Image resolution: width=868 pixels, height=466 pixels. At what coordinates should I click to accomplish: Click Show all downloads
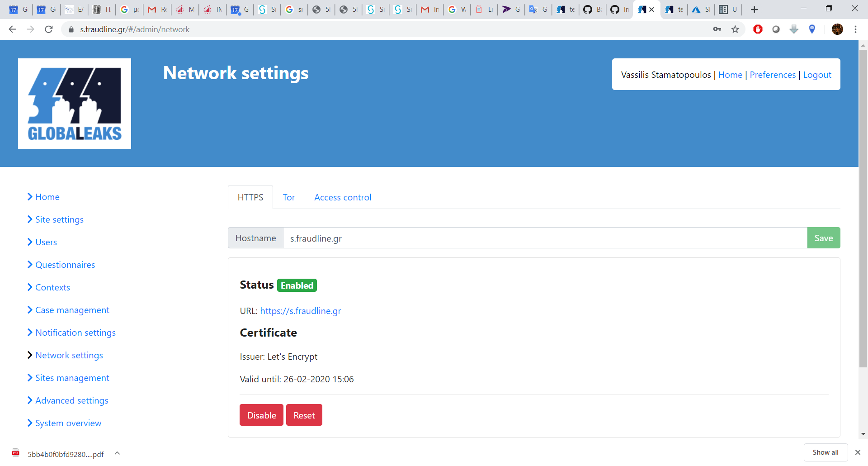pos(826,452)
